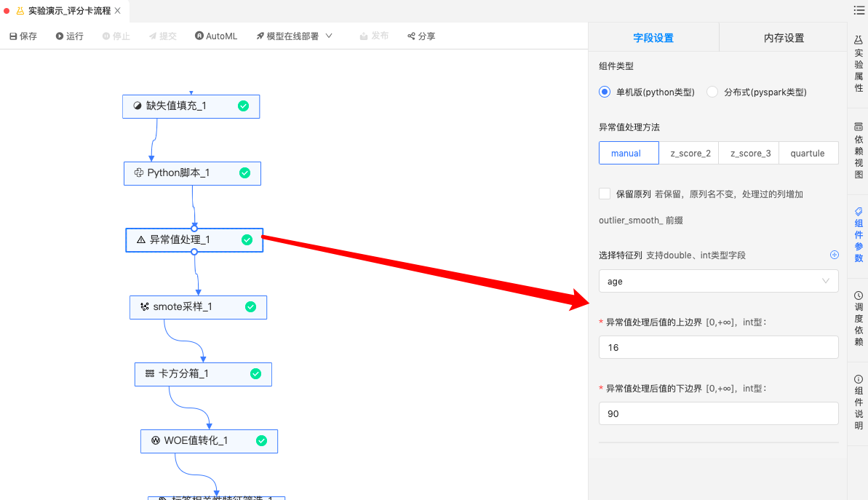Open the 模型在线部署 menu
Screen dimensions: 868x500
click(x=294, y=36)
